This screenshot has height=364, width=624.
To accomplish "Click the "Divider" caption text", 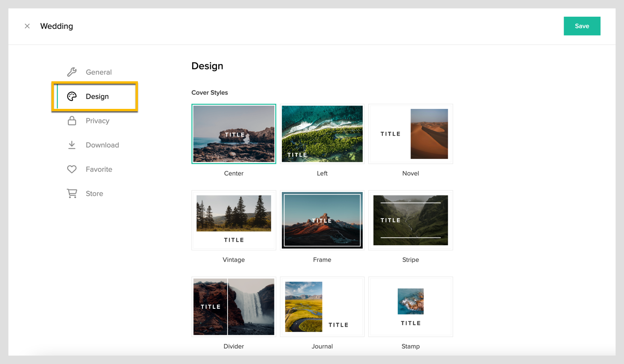I will (x=234, y=346).
